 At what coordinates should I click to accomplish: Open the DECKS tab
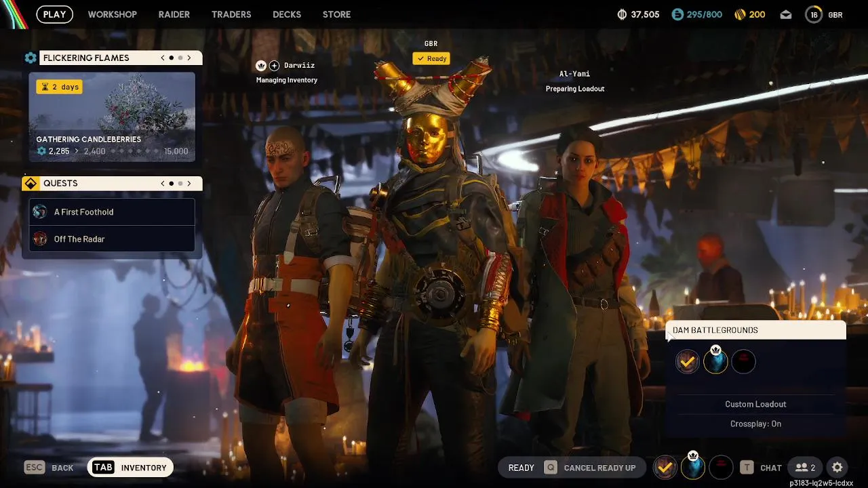click(x=287, y=14)
